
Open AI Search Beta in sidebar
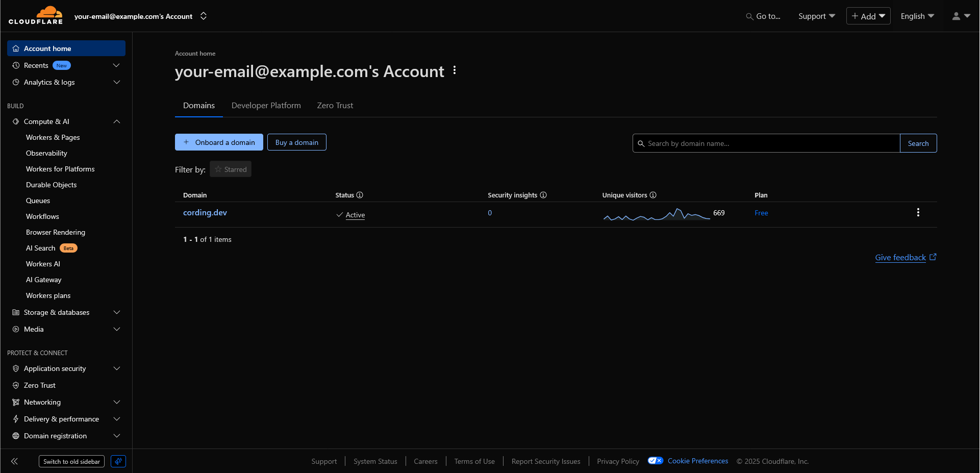coord(52,248)
